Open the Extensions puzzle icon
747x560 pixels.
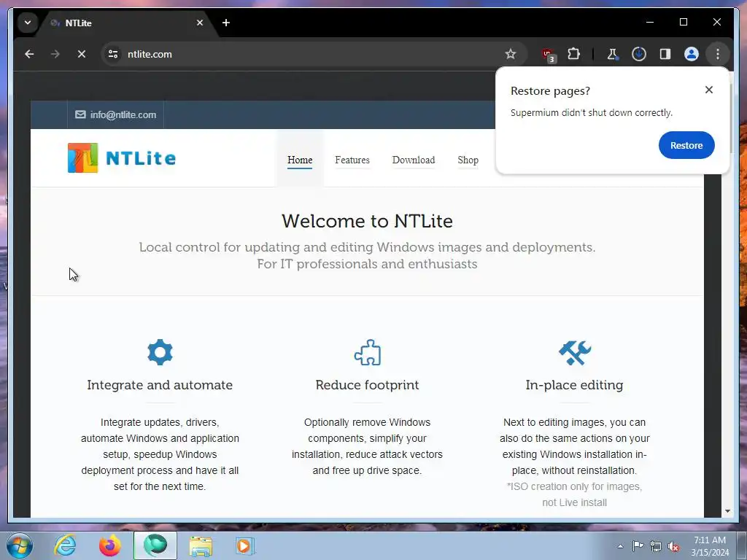point(573,54)
